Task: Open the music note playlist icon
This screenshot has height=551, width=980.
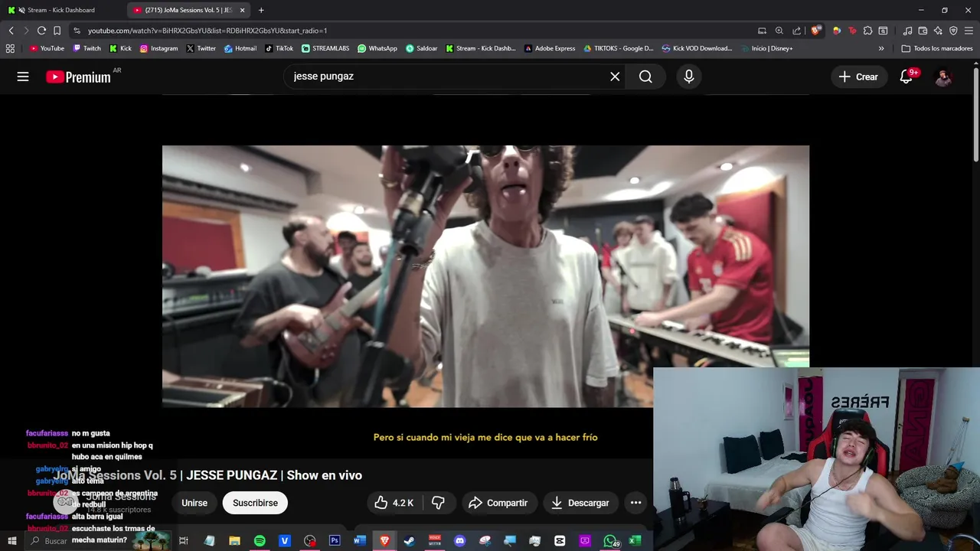Action: click(x=907, y=31)
